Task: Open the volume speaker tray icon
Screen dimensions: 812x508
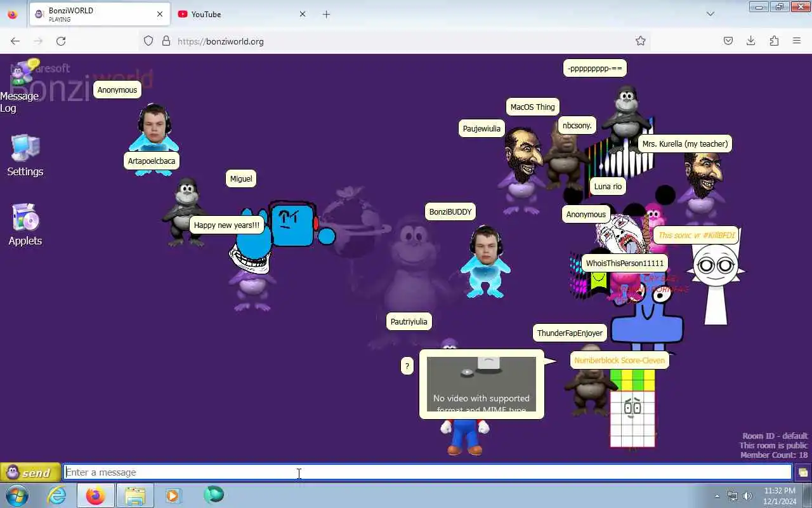Action: coord(747,496)
